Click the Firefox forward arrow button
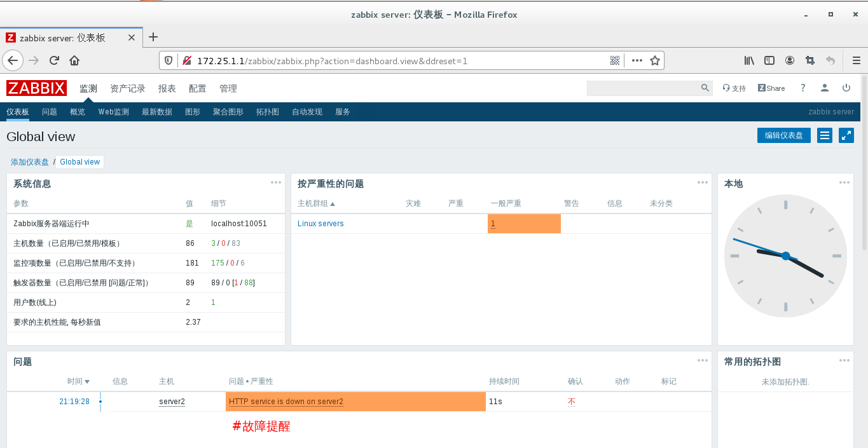This screenshot has width=868, height=448. tap(34, 60)
